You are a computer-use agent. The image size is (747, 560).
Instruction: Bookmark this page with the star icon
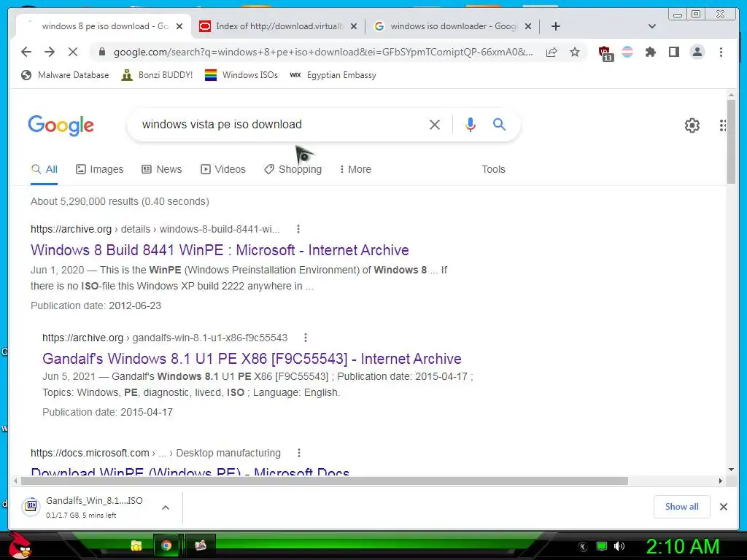(575, 52)
